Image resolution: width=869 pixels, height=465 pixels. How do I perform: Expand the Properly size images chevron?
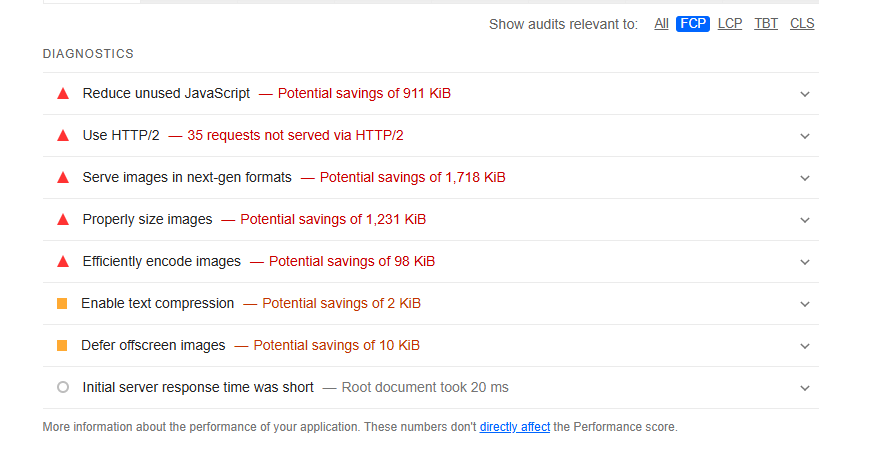[805, 220]
